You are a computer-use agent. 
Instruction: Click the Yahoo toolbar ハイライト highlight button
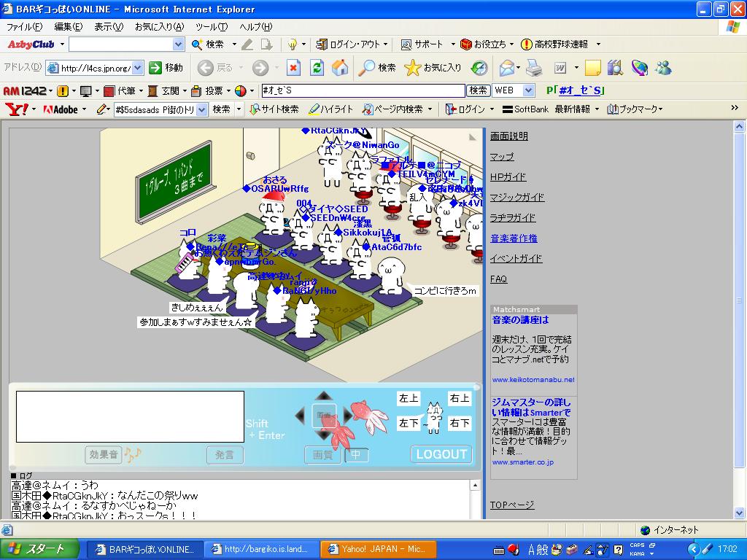(x=330, y=109)
